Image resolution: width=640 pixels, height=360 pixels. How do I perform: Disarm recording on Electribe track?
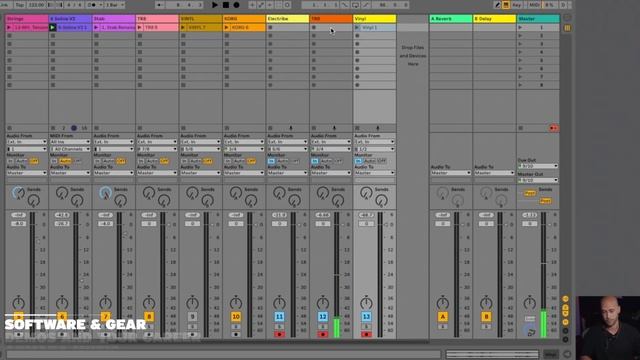pyautogui.click(x=279, y=334)
